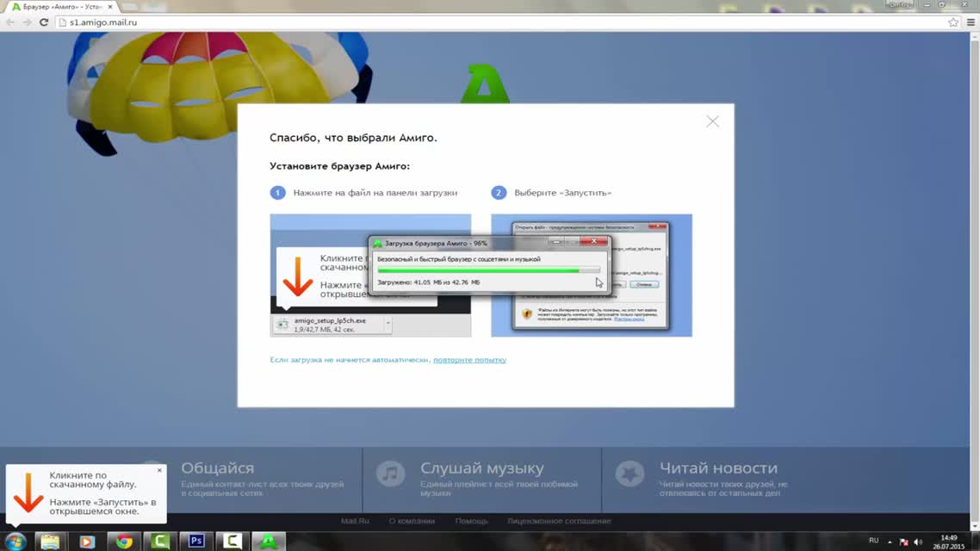The height and width of the screenshot is (551, 980).
Task: Click the flag notification tray icon
Action: coord(903,542)
